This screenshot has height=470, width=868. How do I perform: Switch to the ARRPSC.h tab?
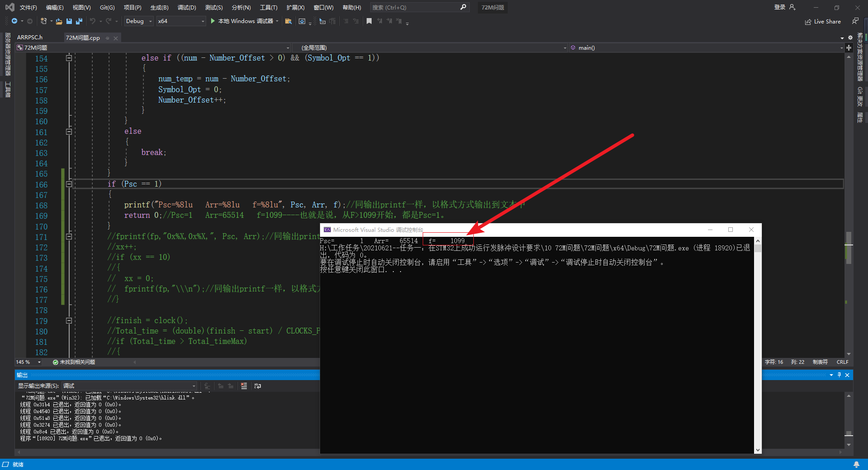(x=30, y=38)
